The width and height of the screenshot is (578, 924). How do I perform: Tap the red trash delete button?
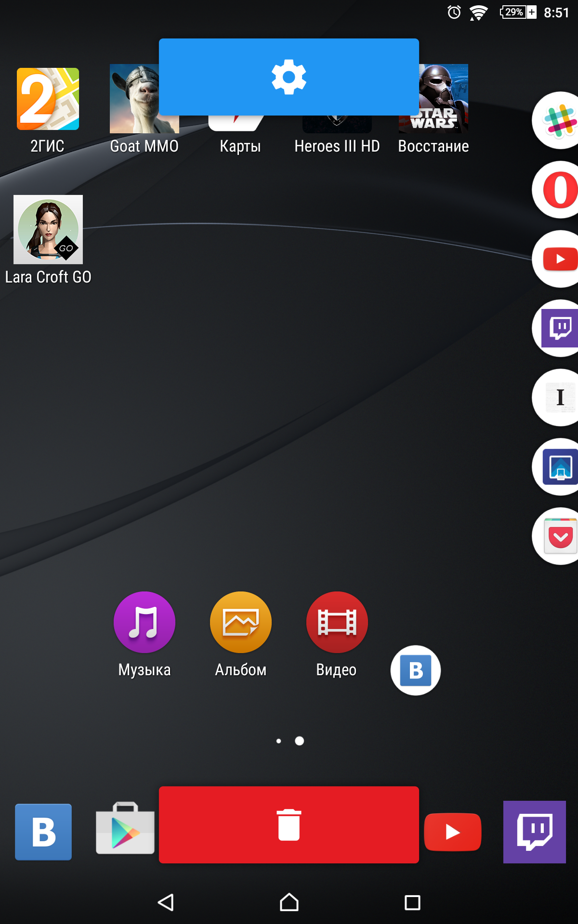[x=289, y=825]
